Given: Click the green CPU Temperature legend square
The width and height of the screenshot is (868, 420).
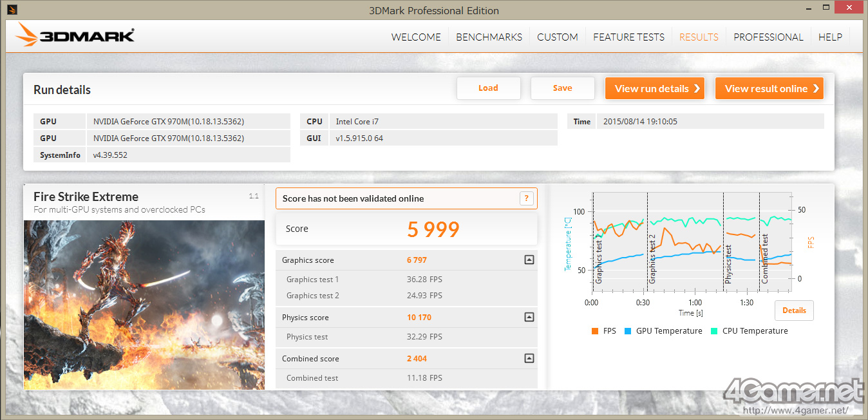Looking at the screenshot, I should pos(713,331).
